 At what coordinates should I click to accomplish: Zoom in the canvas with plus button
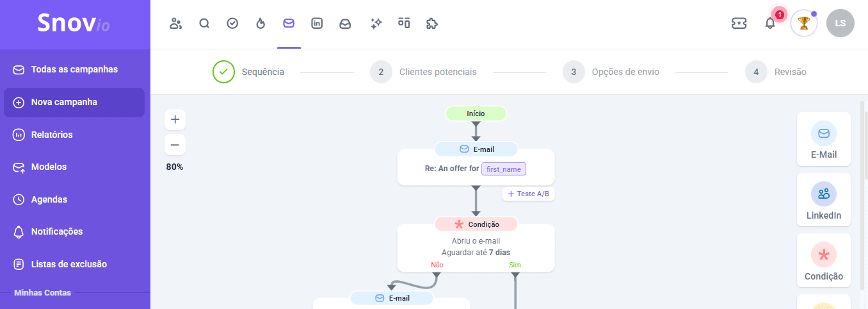point(175,119)
